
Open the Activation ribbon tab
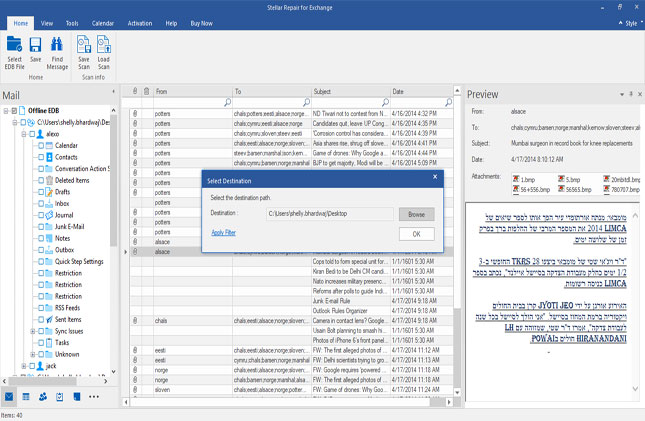click(139, 23)
